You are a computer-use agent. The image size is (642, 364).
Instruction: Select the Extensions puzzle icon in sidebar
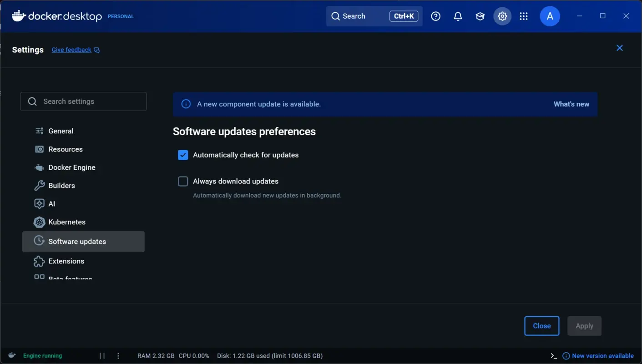pos(39,261)
